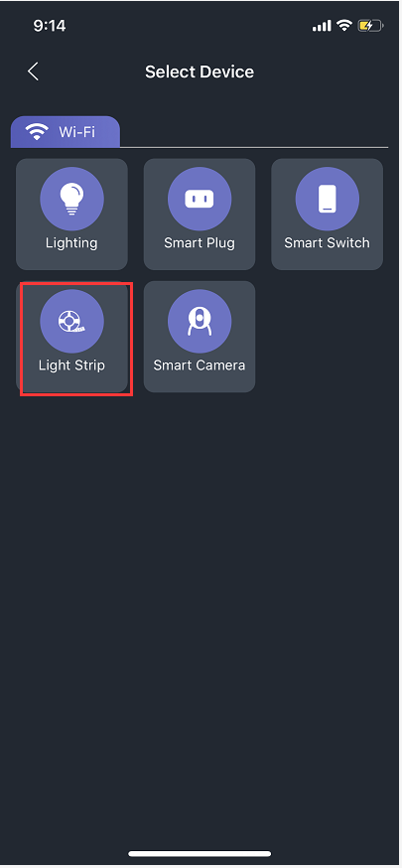
Task: Tap the light bulb icon for Lighting
Action: [x=71, y=199]
